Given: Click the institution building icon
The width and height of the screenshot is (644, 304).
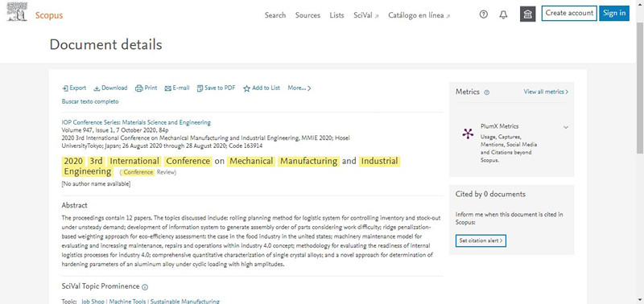Looking at the screenshot, I should [528, 14].
